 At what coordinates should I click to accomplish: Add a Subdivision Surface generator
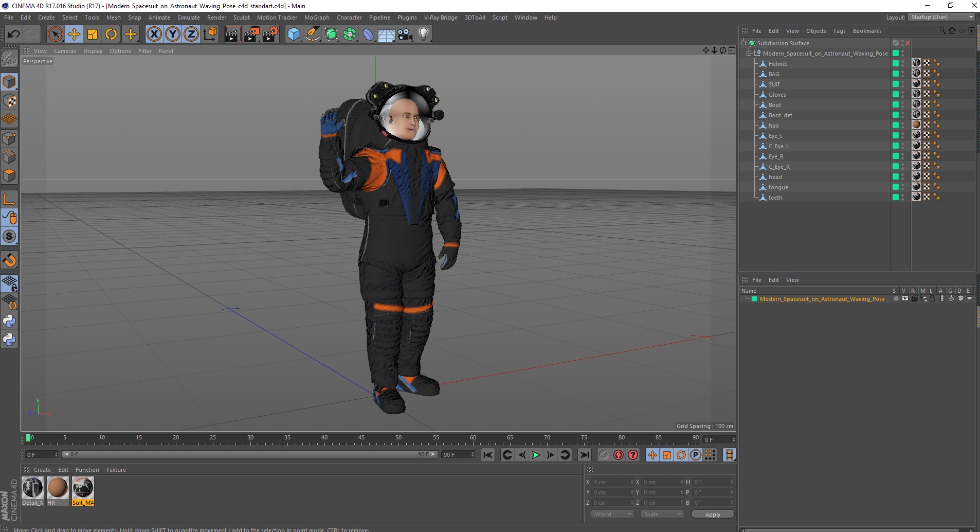pos(332,34)
